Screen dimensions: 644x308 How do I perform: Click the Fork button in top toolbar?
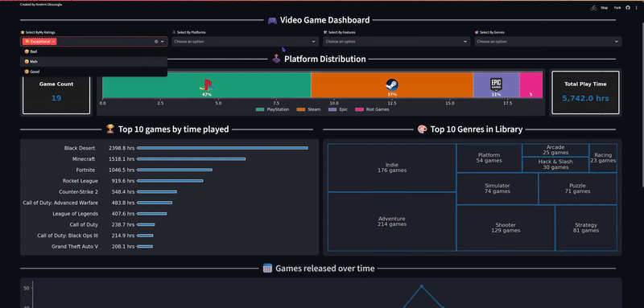(617, 8)
